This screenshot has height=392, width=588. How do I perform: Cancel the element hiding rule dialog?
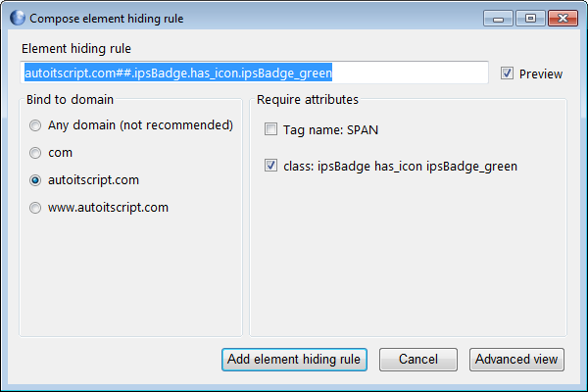tap(418, 360)
